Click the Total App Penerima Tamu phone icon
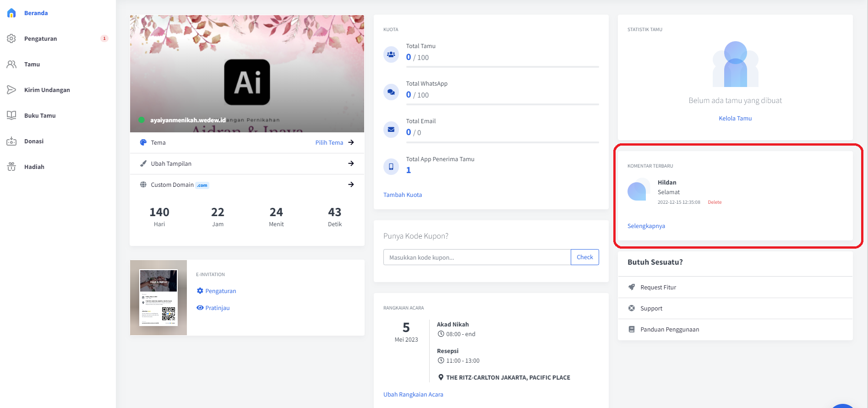The image size is (868, 408). 391,167
